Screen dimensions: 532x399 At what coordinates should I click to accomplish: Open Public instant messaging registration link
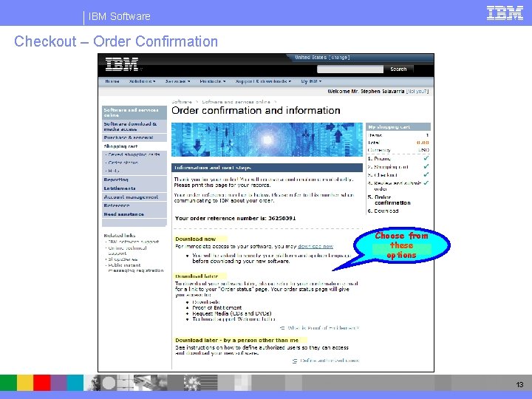coord(136,267)
